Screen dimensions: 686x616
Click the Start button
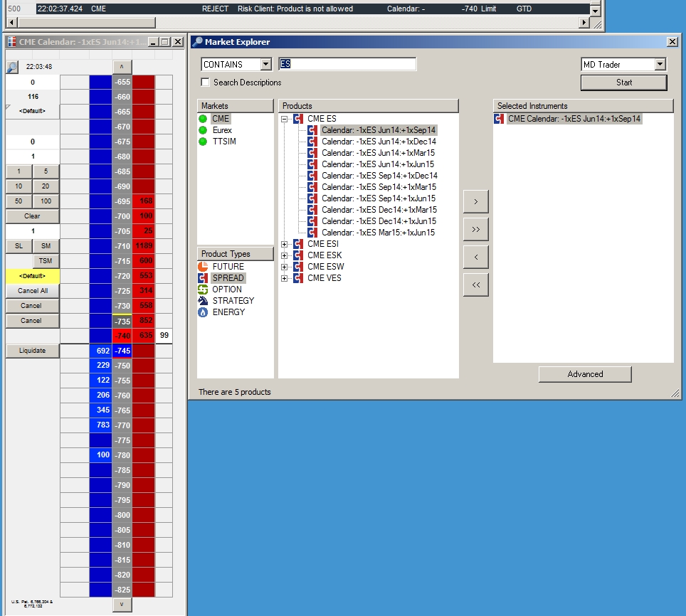point(624,83)
